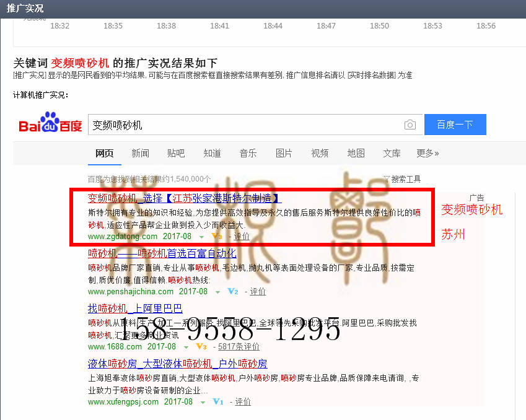The height and width of the screenshot is (420, 526).
Task: Switch to the 新闻 tab
Action: (140, 153)
